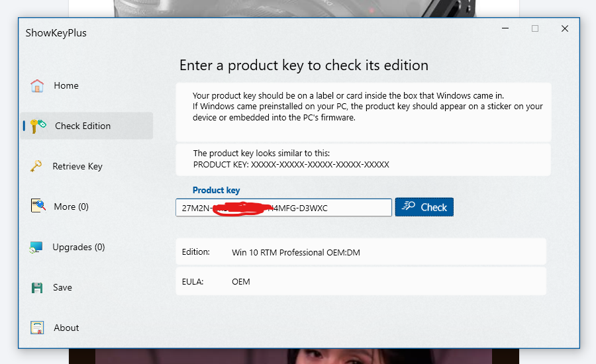Screen dimensions: 596x364
Task: Click the heading Enter a product key
Action: [x=304, y=66]
